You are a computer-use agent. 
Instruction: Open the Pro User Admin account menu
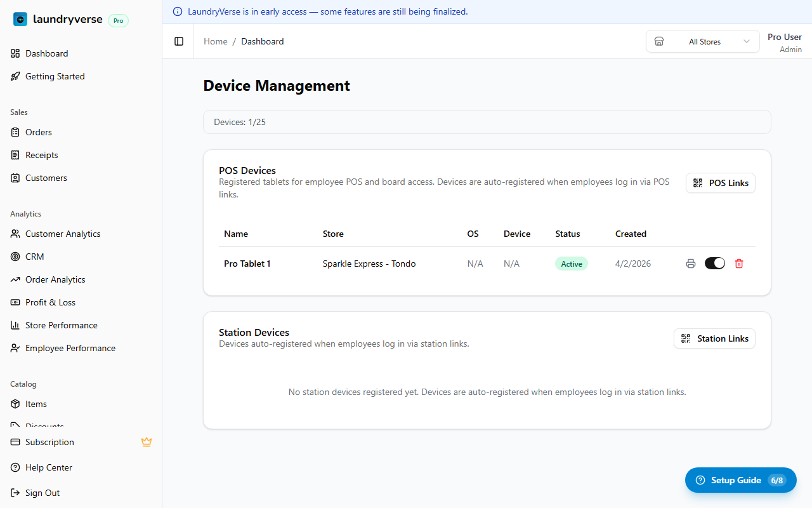784,43
